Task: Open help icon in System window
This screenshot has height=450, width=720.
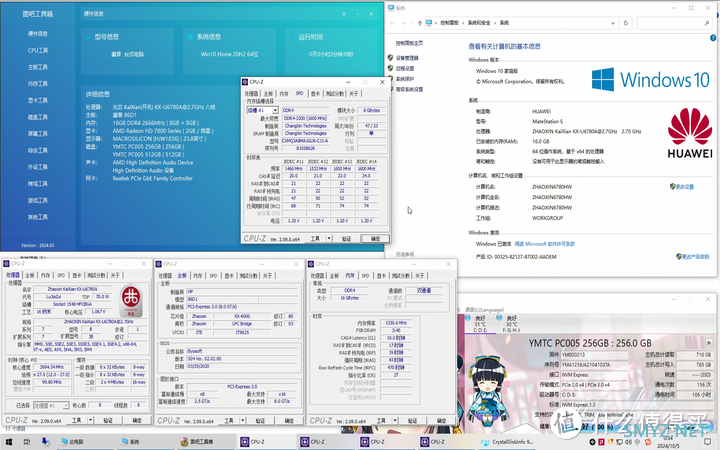Action: (713, 38)
